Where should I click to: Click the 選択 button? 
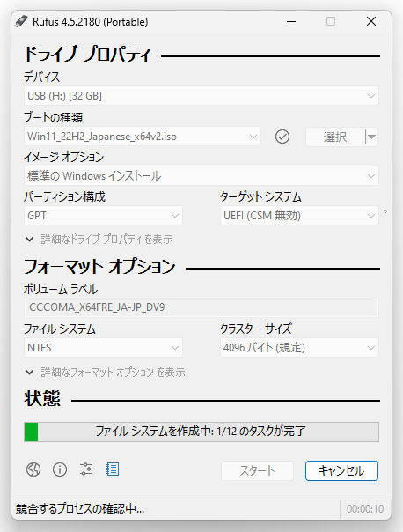point(335,137)
